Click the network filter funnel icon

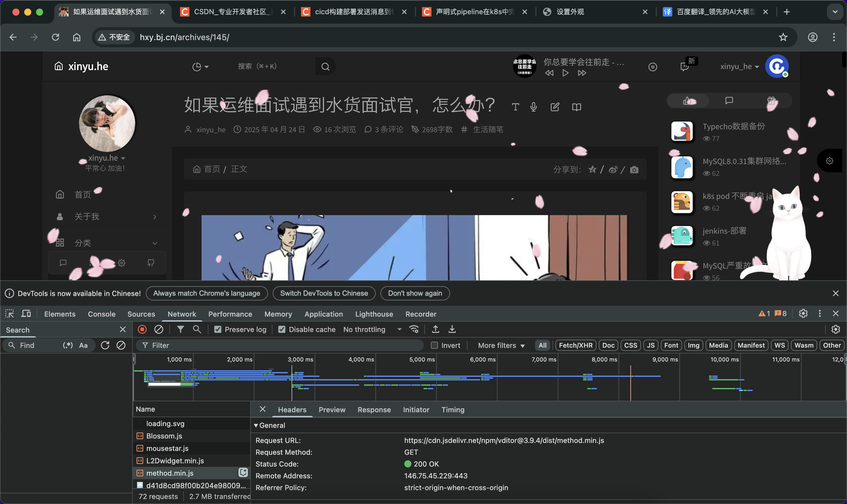(180, 329)
